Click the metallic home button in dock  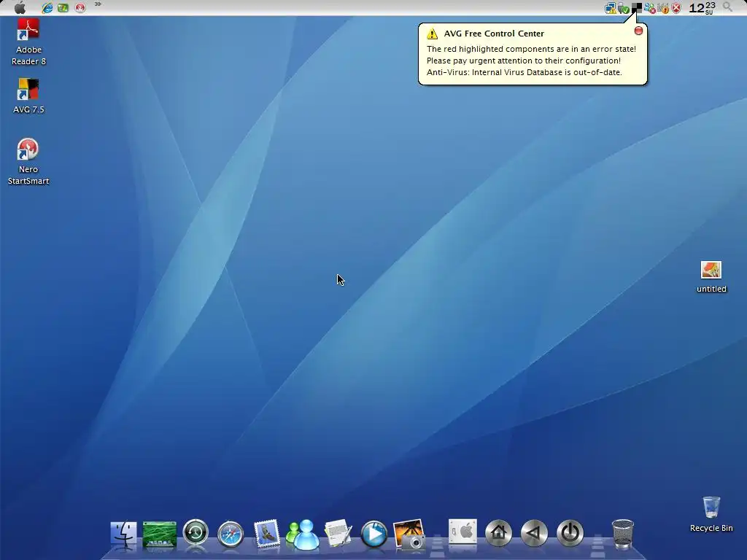click(x=498, y=532)
